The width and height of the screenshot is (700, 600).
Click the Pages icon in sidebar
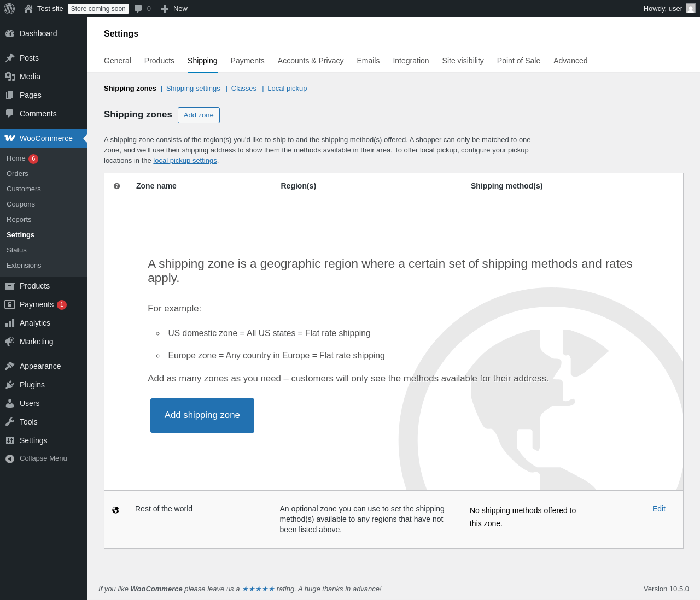click(x=10, y=95)
